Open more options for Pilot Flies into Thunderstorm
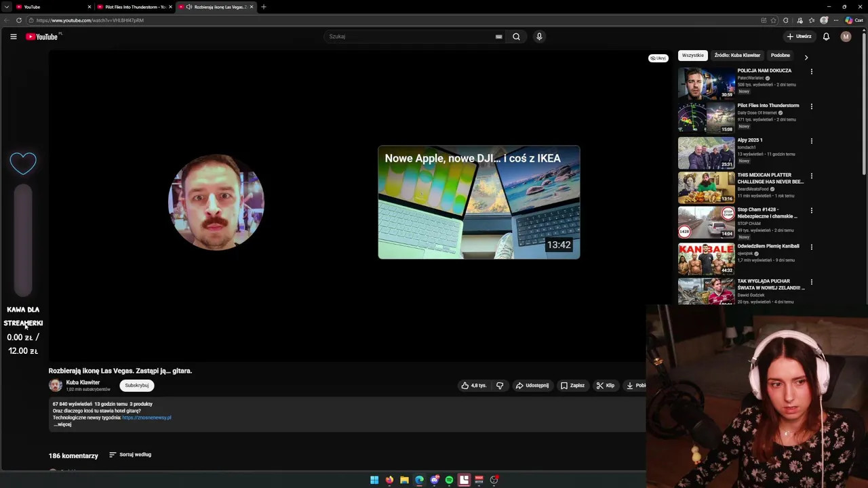The width and height of the screenshot is (868, 488). [x=811, y=106]
